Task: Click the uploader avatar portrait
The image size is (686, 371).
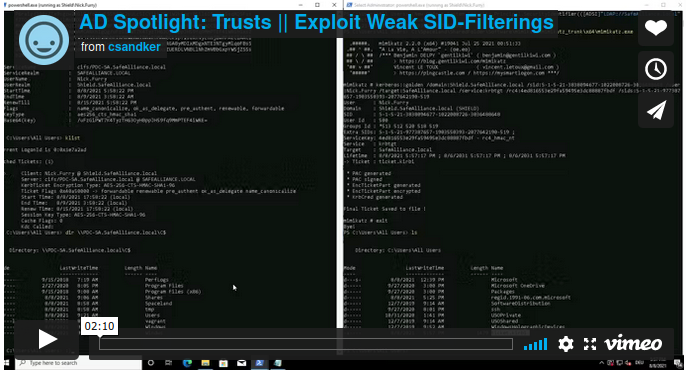Action: coord(44,40)
